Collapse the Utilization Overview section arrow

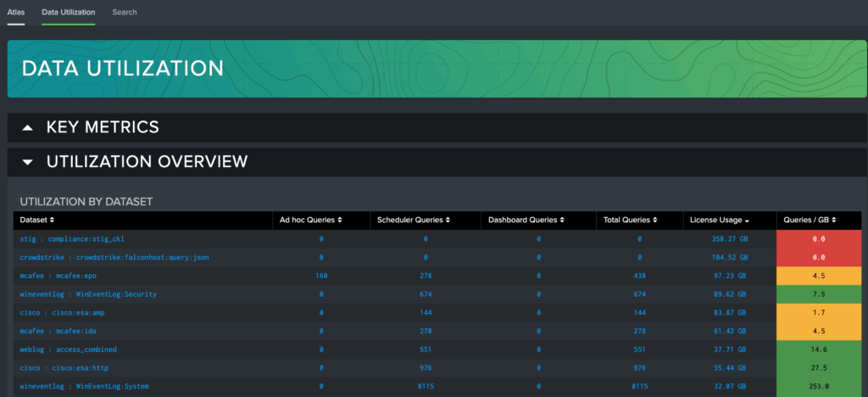coord(27,162)
